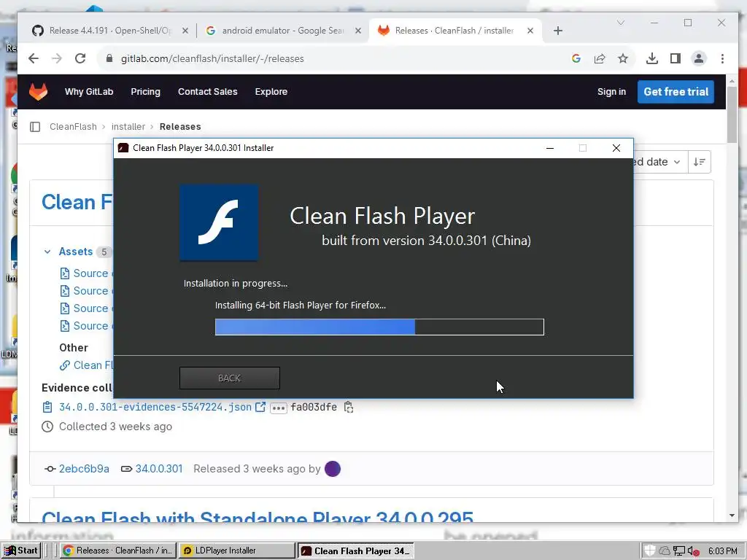The image size is (747, 560).
Task: Click the network icon in system tray
Action: tap(679, 551)
